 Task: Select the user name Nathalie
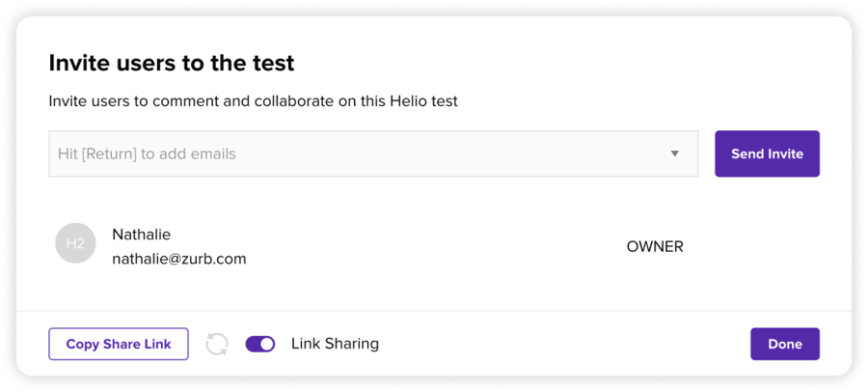[x=141, y=235]
